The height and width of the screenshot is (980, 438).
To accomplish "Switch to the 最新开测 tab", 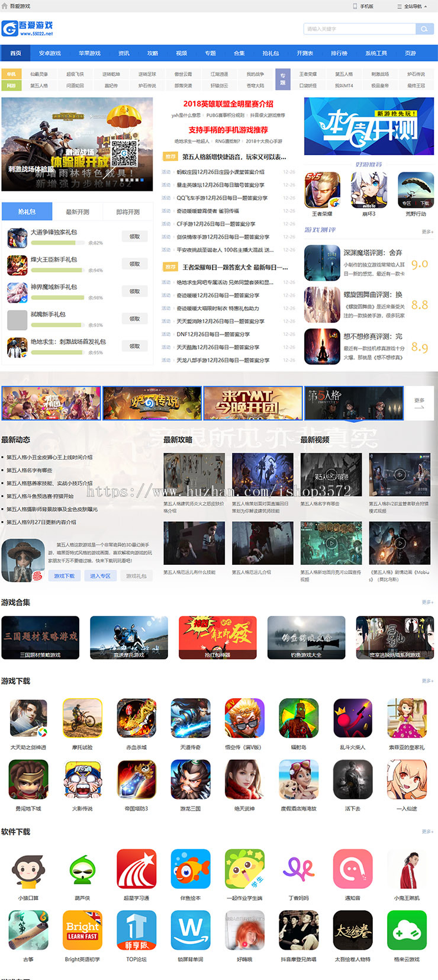I will [78, 212].
